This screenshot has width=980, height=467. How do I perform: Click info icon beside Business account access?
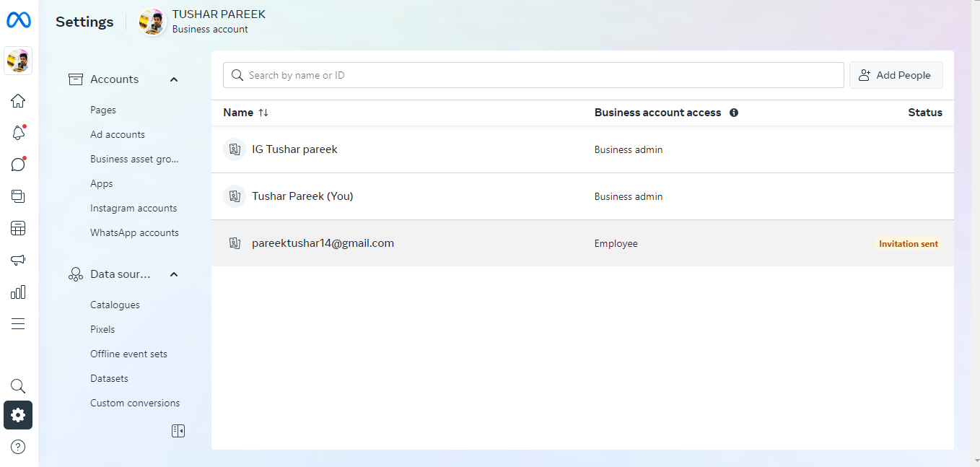tap(734, 113)
